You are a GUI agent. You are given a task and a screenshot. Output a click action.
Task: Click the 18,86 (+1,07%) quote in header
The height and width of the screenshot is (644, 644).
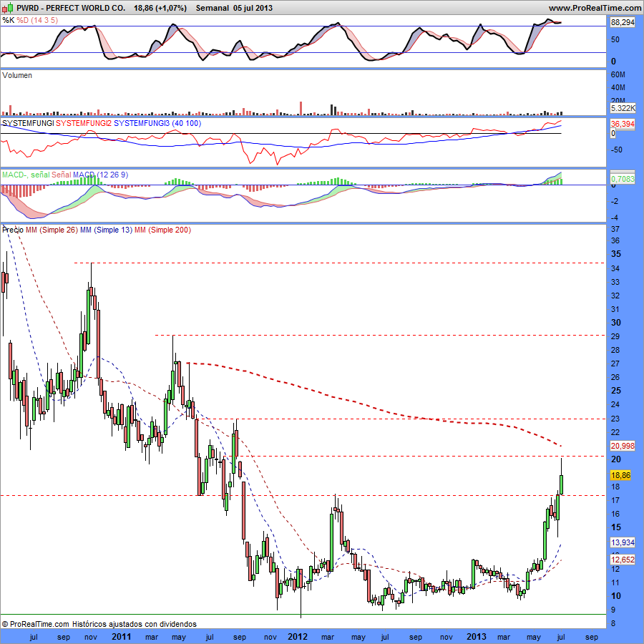click(160, 8)
